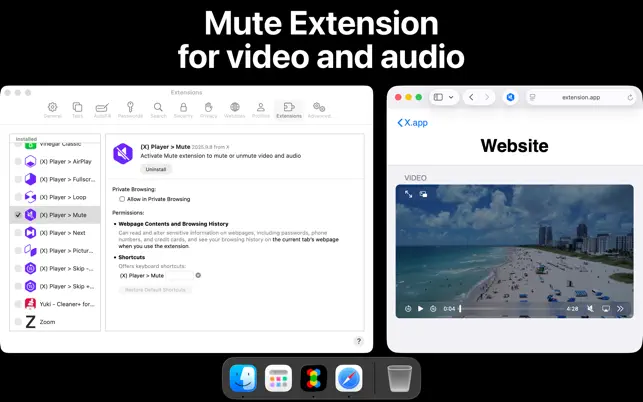Select the Next extension icon in list

(30, 233)
